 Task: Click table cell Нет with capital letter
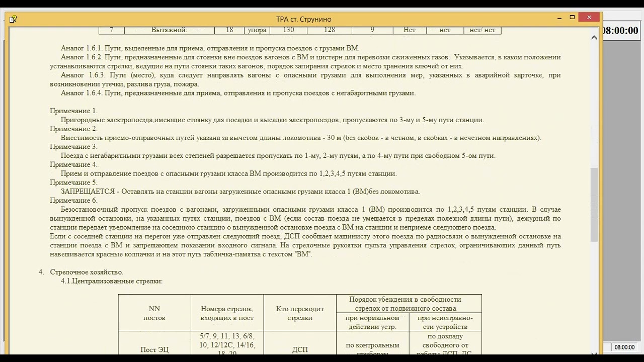[410, 30]
